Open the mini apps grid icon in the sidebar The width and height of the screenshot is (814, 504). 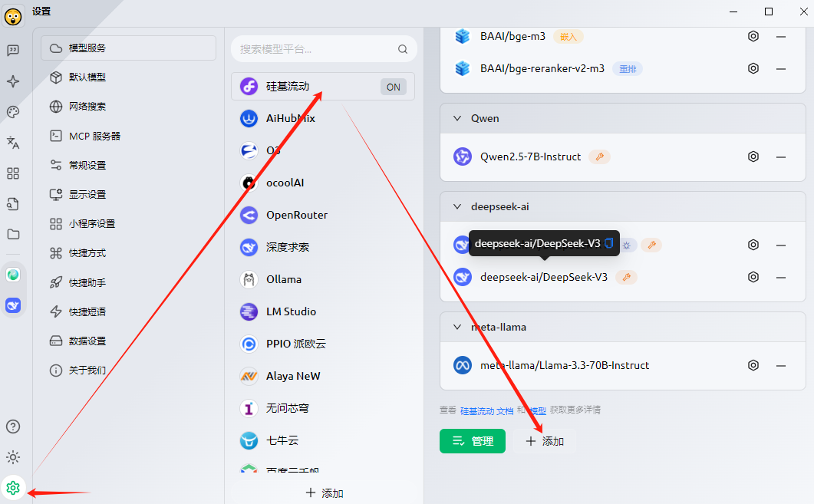coord(13,173)
